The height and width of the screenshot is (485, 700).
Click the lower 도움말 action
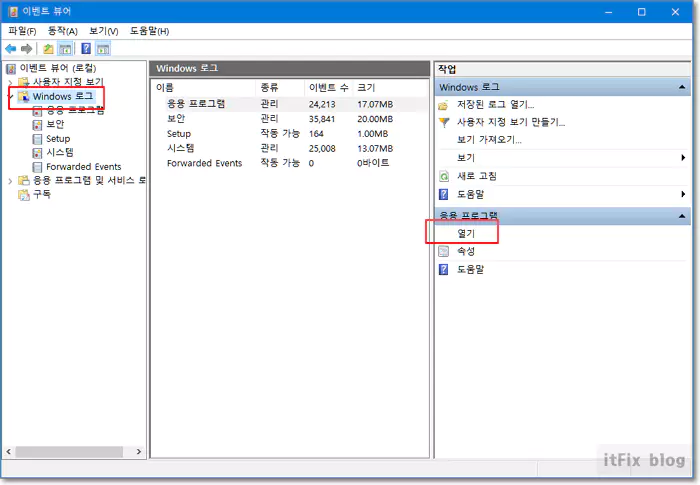point(471,269)
